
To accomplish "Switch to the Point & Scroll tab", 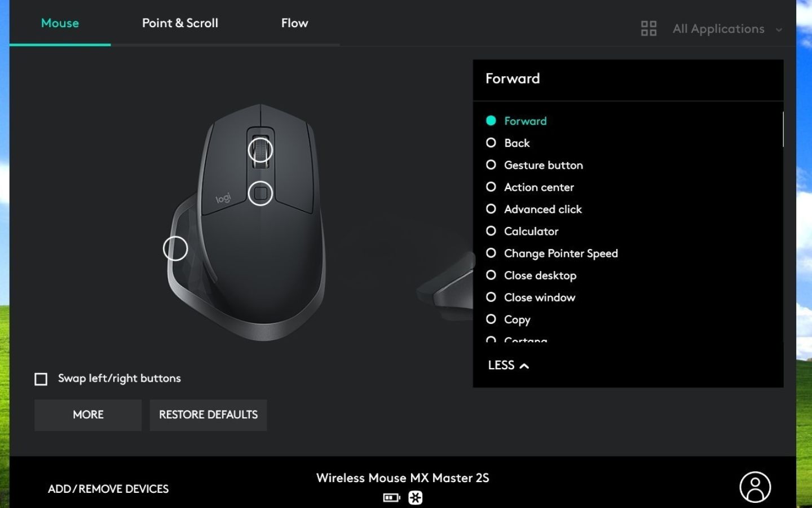I will (x=180, y=23).
